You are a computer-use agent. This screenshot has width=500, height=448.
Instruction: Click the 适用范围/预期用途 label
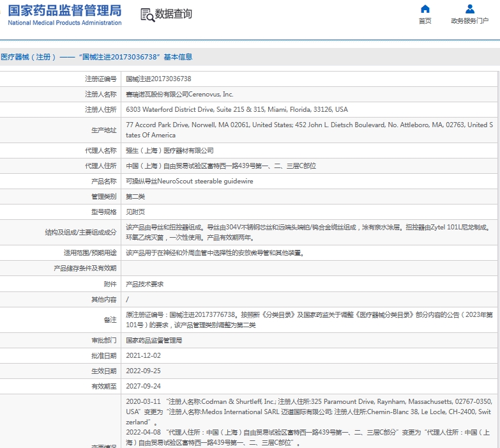[90, 252]
